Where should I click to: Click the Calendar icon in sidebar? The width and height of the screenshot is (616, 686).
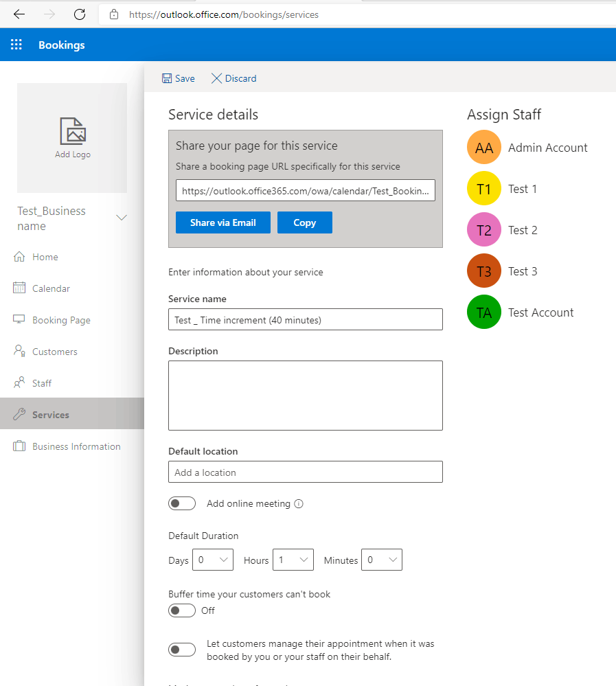click(19, 288)
